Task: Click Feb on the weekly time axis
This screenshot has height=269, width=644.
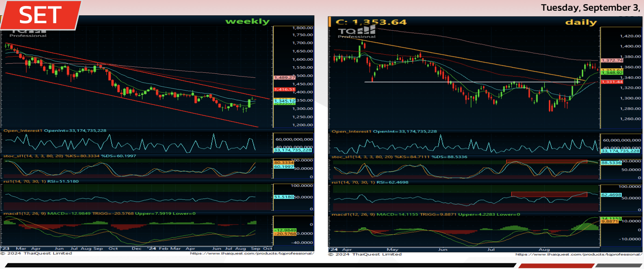Action: [x=163, y=249]
